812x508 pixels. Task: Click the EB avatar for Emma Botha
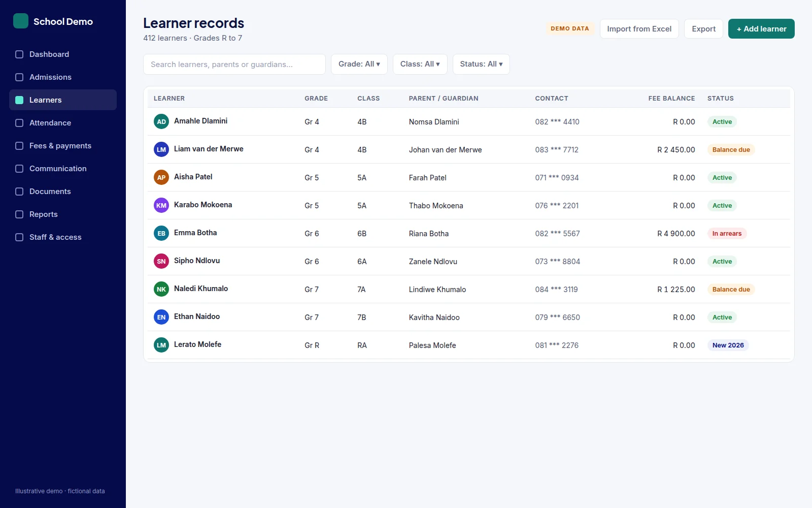tap(161, 233)
